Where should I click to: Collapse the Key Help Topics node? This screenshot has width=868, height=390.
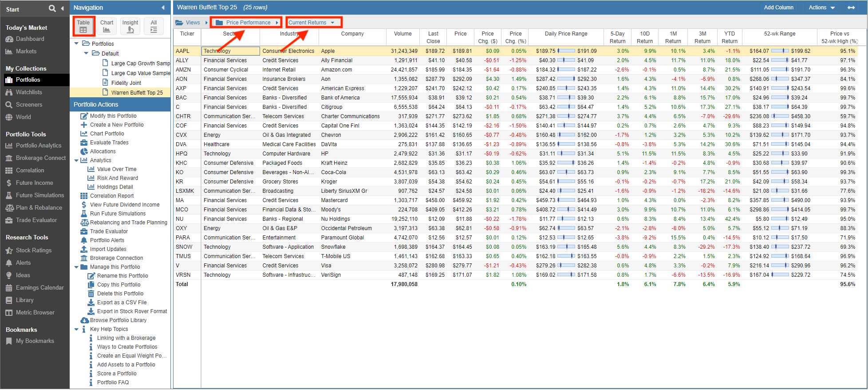(x=77, y=329)
